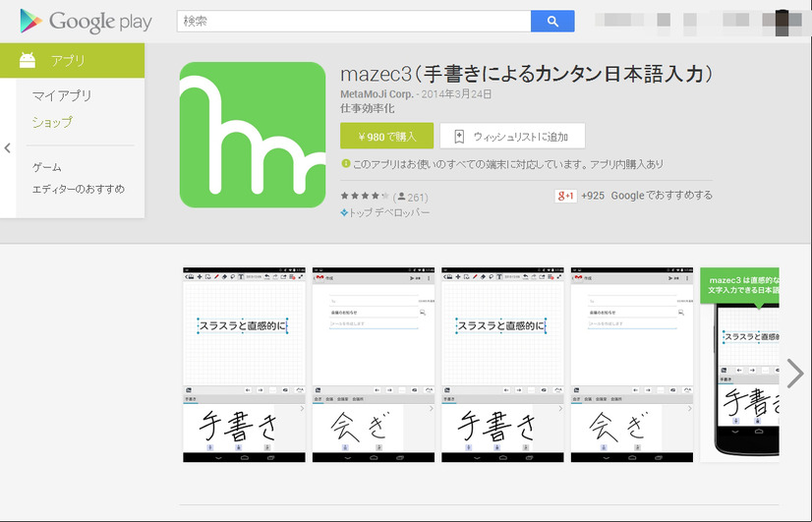Open second screenshot showing Gmail compose
This screenshot has height=522, width=812.
(x=374, y=365)
